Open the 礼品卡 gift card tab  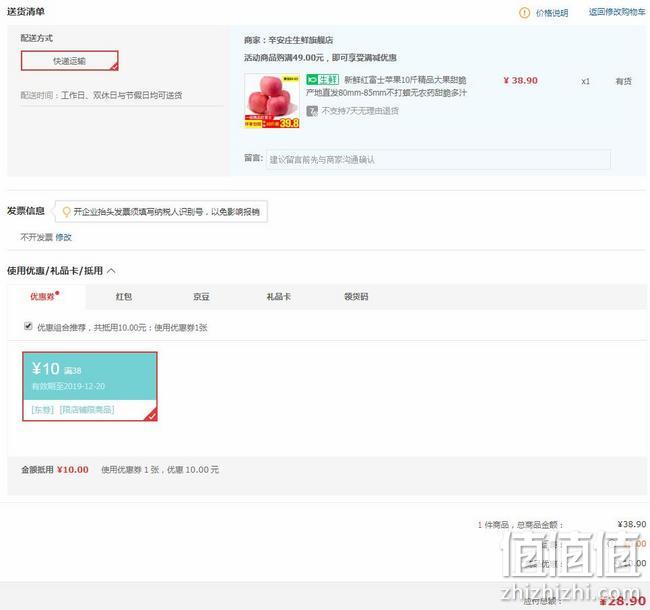coord(279,297)
